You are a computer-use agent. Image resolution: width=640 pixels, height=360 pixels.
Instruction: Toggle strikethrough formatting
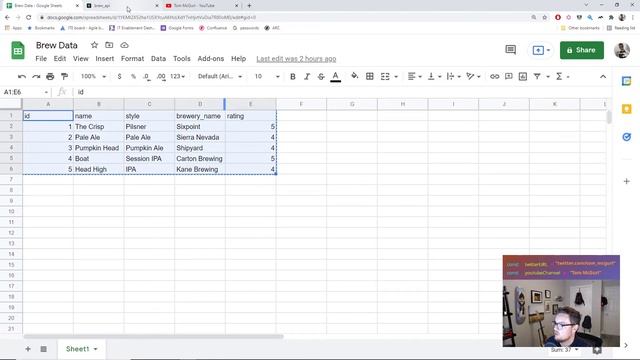click(321, 76)
